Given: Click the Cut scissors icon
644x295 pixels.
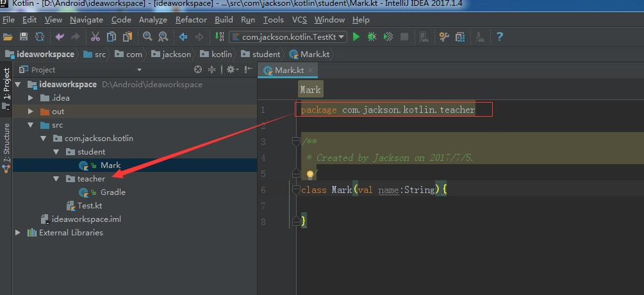Looking at the screenshot, I should click(x=95, y=37).
